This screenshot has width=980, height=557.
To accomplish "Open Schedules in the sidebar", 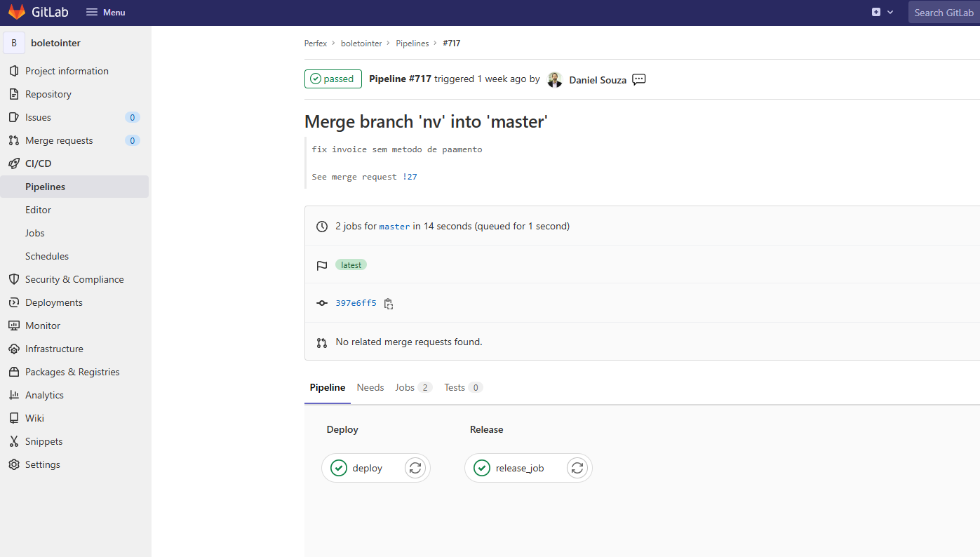I will pyautogui.click(x=47, y=256).
